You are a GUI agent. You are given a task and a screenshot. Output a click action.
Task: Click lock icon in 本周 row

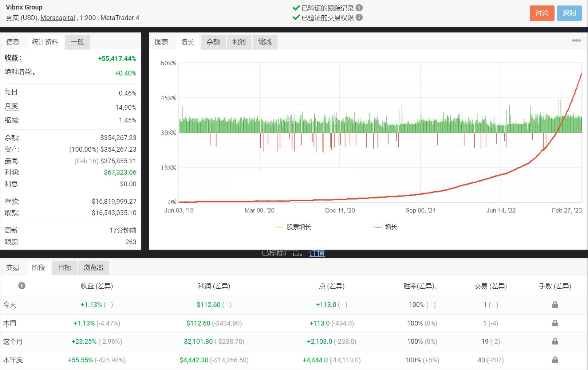coord(555,323)
